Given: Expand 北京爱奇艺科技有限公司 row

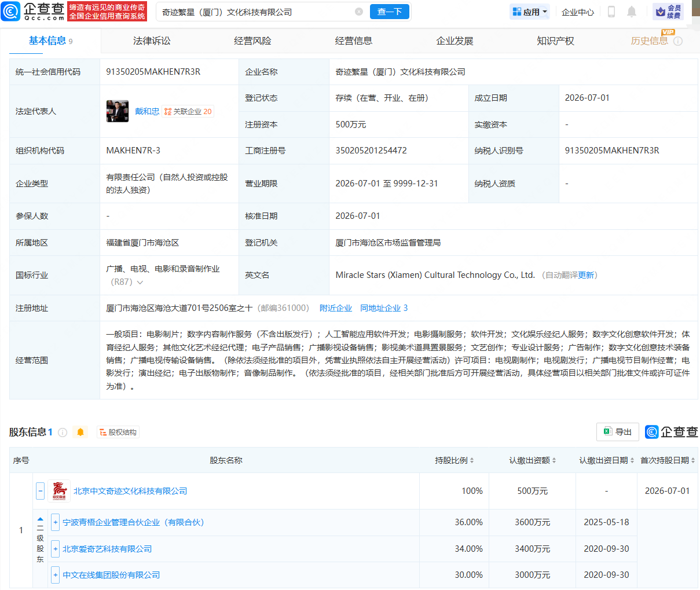Looking at the screenshot, I should (x=55, y=549).
